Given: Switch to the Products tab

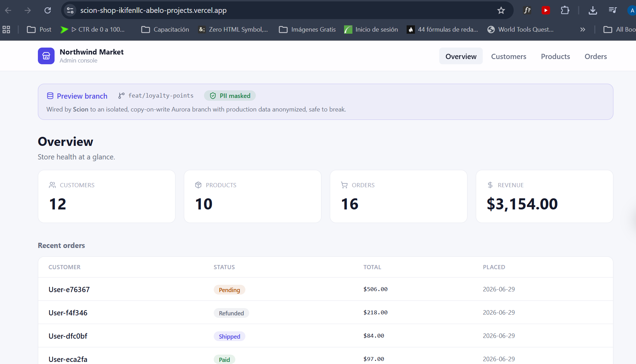Looking at the screenshot, I should point(555,56).
